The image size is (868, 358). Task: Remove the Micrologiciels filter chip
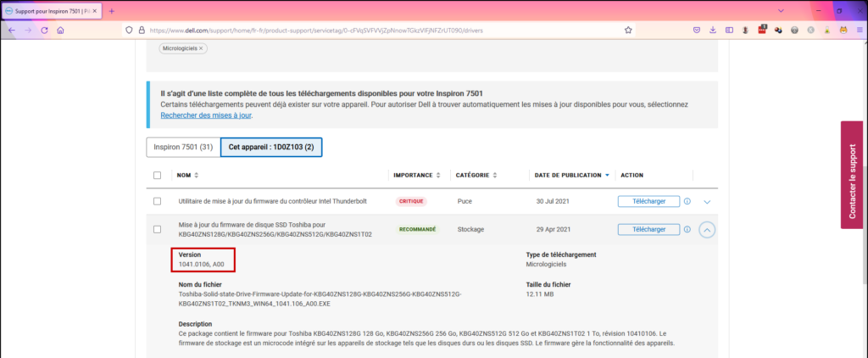201,48
